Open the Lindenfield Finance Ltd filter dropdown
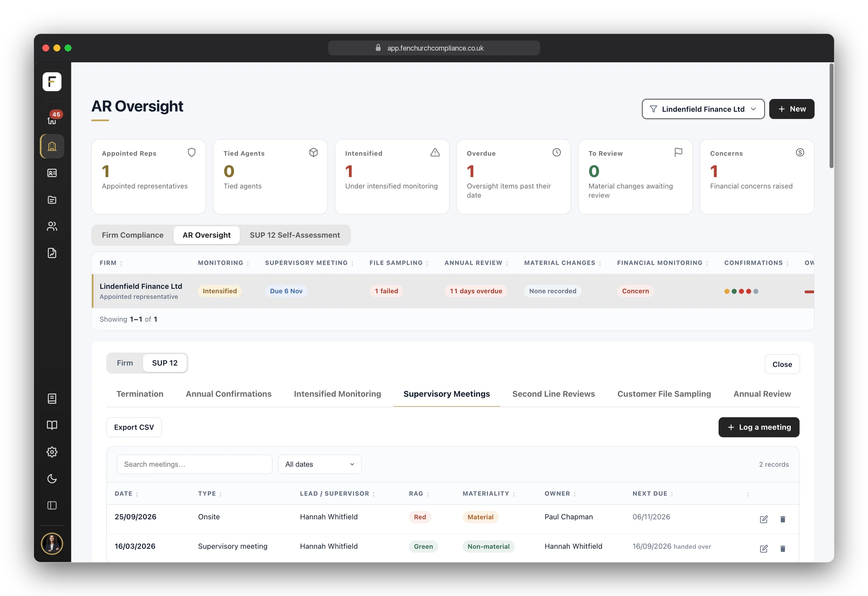The width and height of the screenshot is (868, 596). click(703, 109)
